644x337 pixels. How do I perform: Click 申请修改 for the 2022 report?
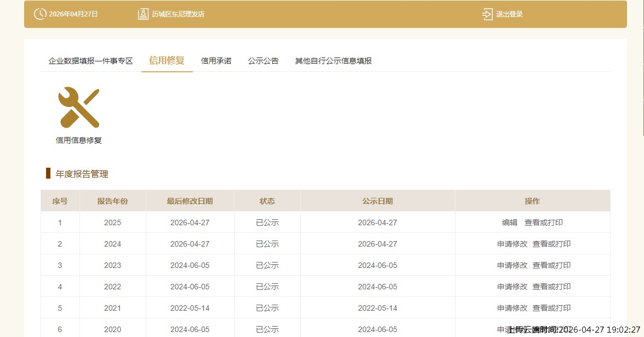point(512,287)
